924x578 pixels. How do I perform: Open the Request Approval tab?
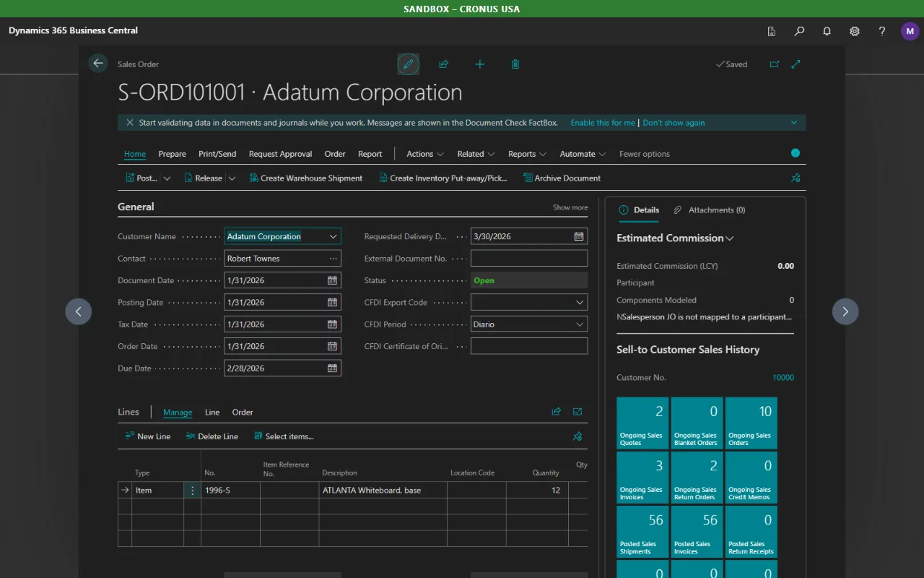pyautogui.click(x=281, y=154)
